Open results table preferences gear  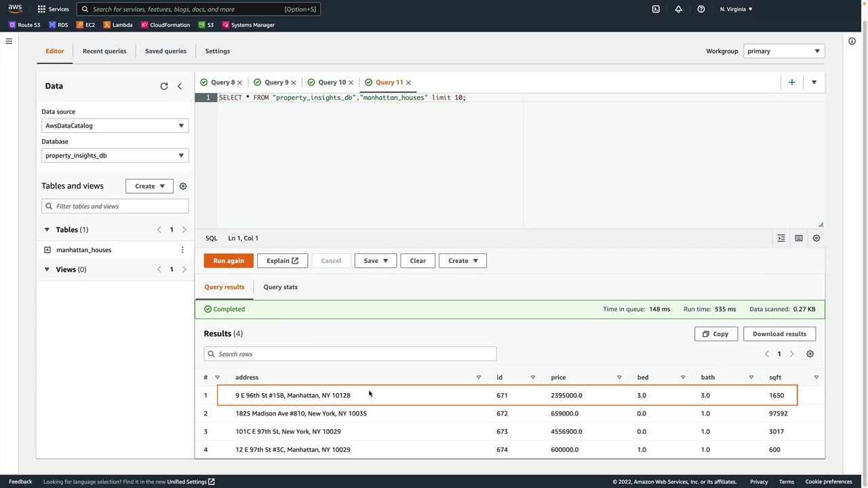tap(810, 354)
